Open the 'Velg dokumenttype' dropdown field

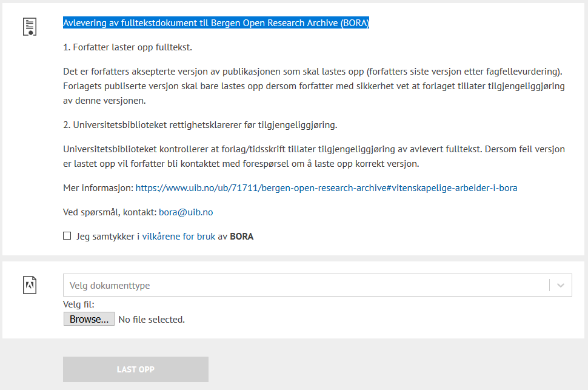[303, 285]
